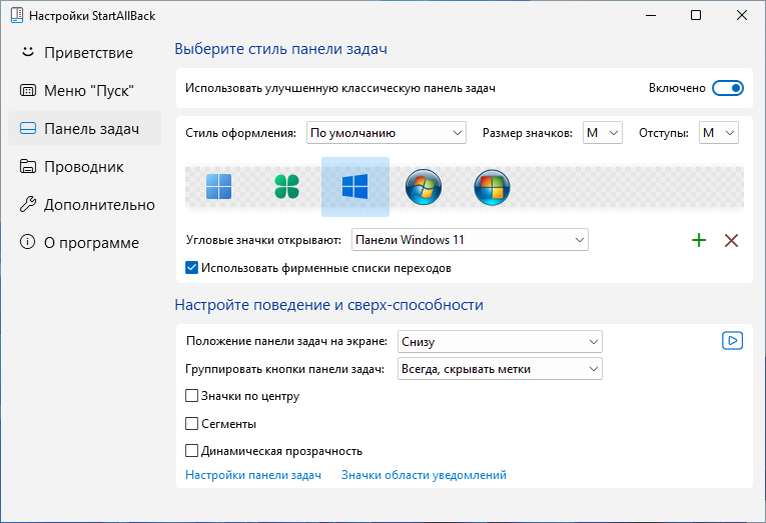The width and height of the screenshot is (766, 523).
Task: Open the Стиль оформления dropdown
Action: (x=386, y=133)
